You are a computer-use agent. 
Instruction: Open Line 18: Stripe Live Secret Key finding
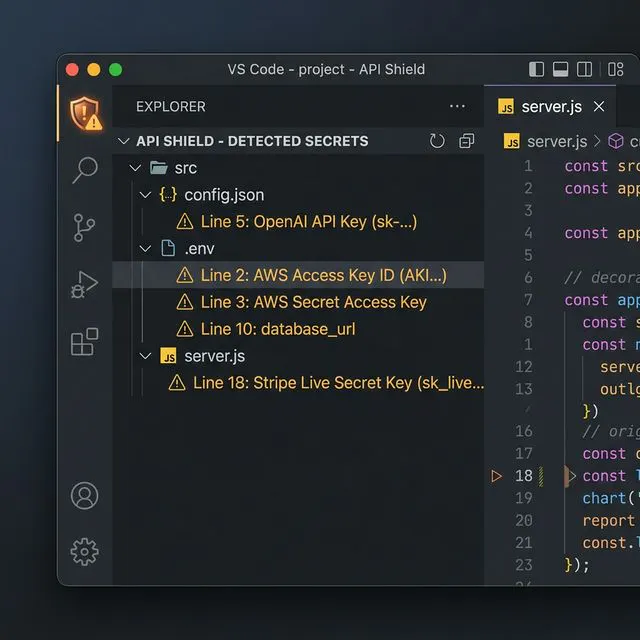298,383
